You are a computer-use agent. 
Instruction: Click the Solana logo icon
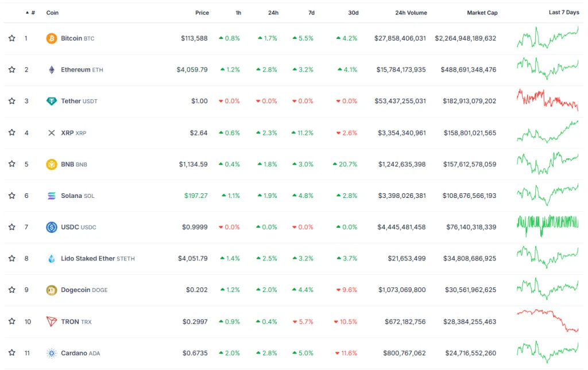(x=52, y=196)
